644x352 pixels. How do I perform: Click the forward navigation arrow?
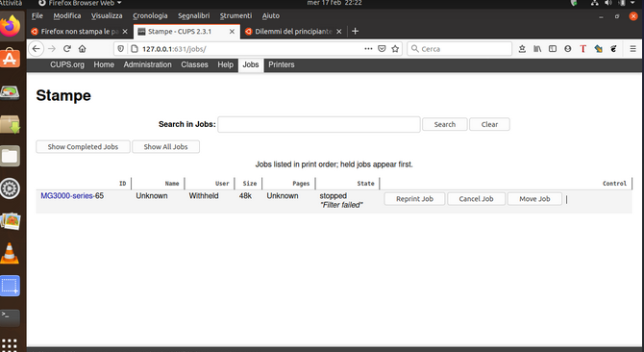[x=52, y=49]
